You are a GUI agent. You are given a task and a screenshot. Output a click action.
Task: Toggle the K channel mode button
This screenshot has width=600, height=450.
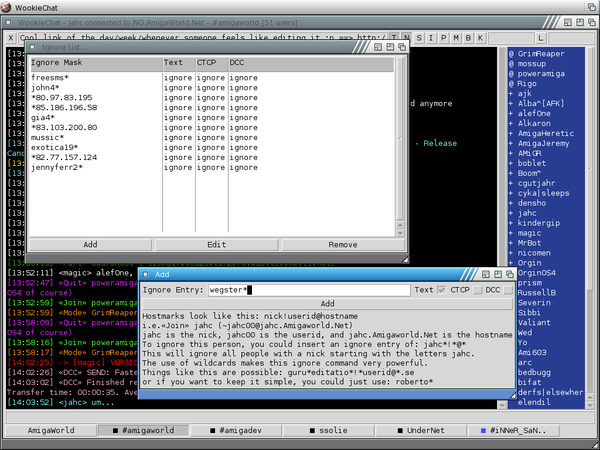[481, 38]
